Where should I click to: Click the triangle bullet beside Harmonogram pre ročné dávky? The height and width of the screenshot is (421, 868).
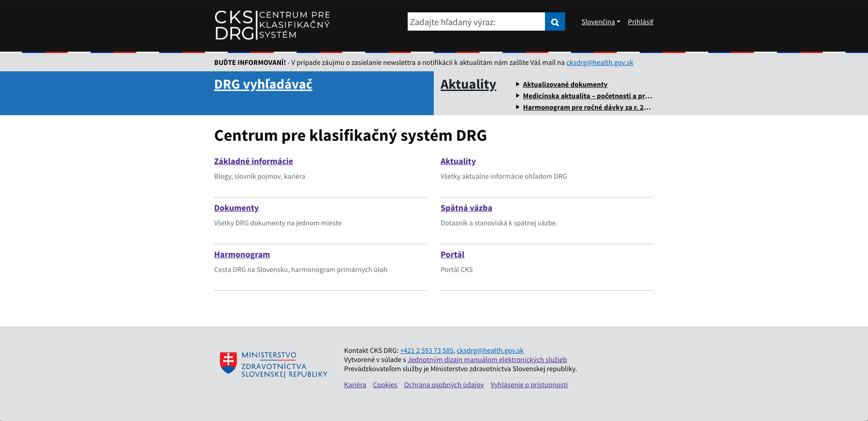pos(518,107)
